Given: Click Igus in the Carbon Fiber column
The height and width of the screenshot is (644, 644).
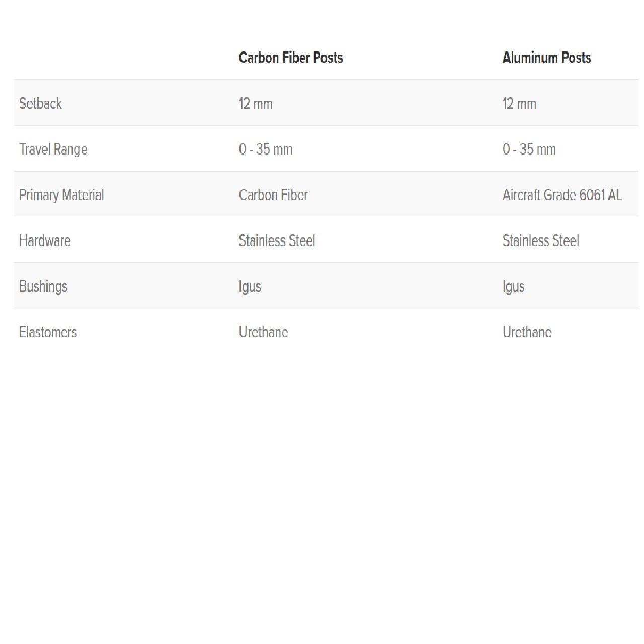Looking at the screenshot, I should tap(250, 287).
